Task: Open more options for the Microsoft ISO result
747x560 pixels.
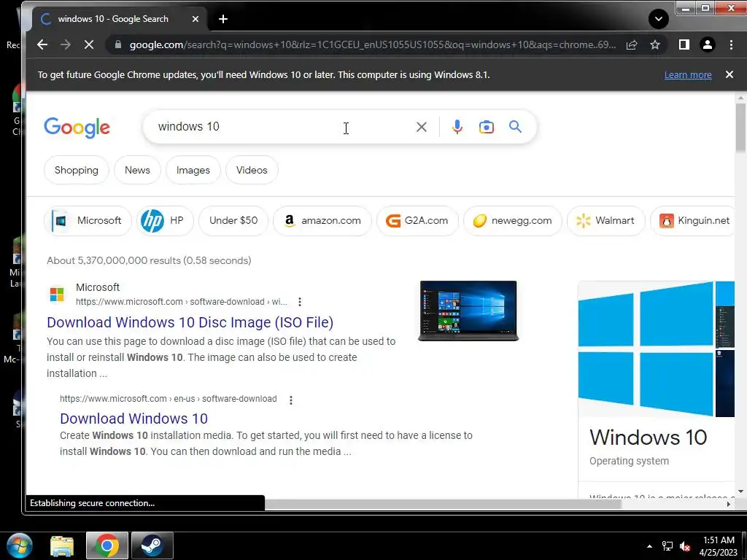Action: (300, 302)
